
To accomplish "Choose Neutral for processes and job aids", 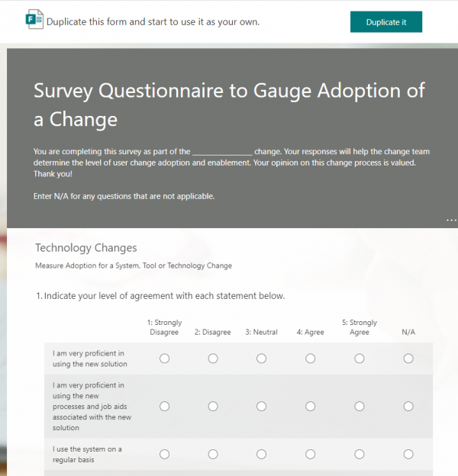I will tap(261, 407).
